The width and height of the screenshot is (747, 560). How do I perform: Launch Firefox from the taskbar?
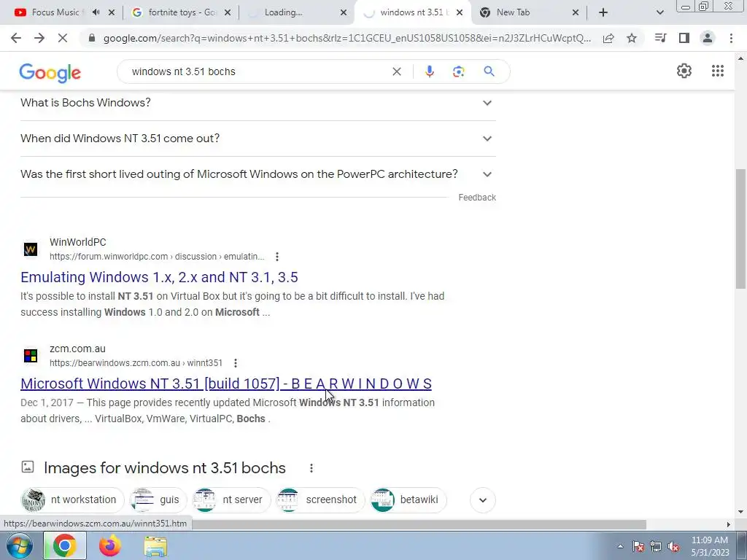(110, 545)
